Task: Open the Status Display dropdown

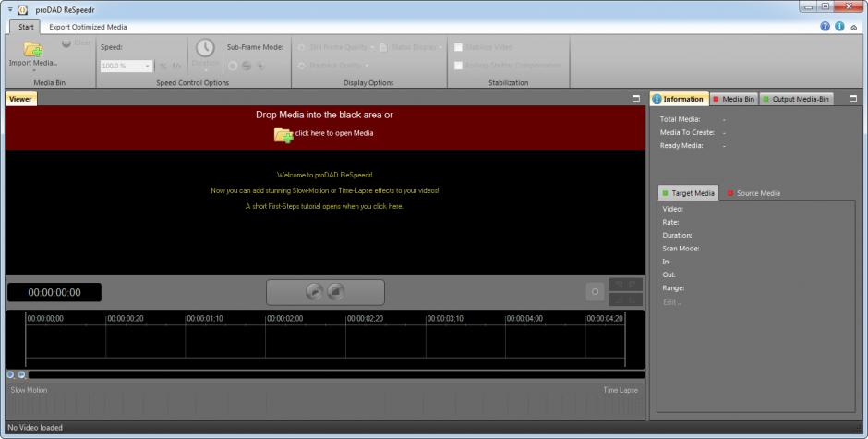Action: tap(440, 48)
